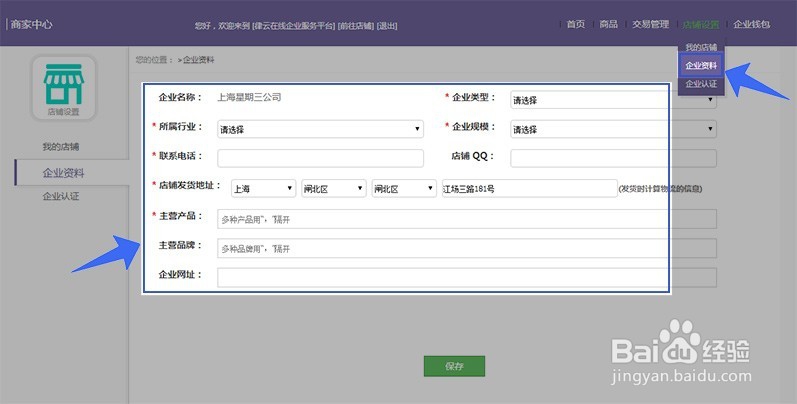The width and height of the screenshot is (797, 404).
Task: Open the 所属行业 dropdown
Action: [320, 129]
